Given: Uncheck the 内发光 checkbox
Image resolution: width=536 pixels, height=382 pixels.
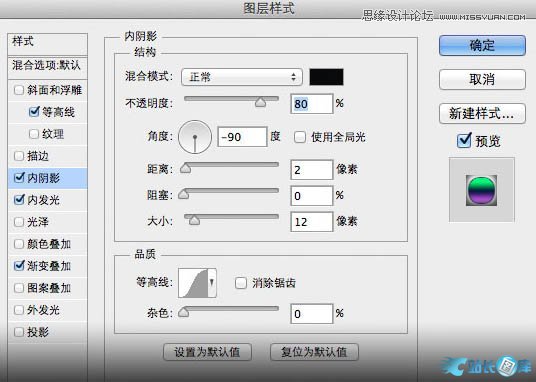Looking at the screenshot, I should (19, 199).
